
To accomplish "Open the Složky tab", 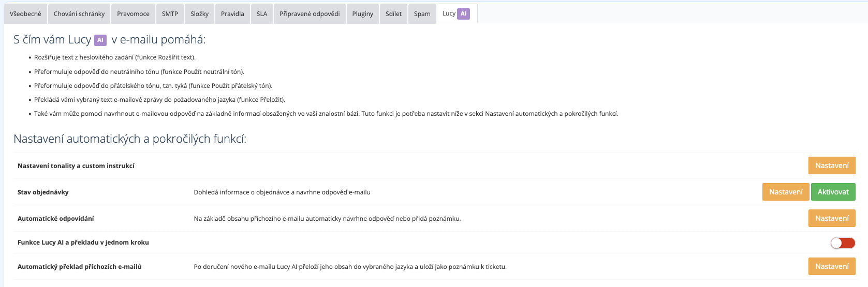I will point(199,14).
